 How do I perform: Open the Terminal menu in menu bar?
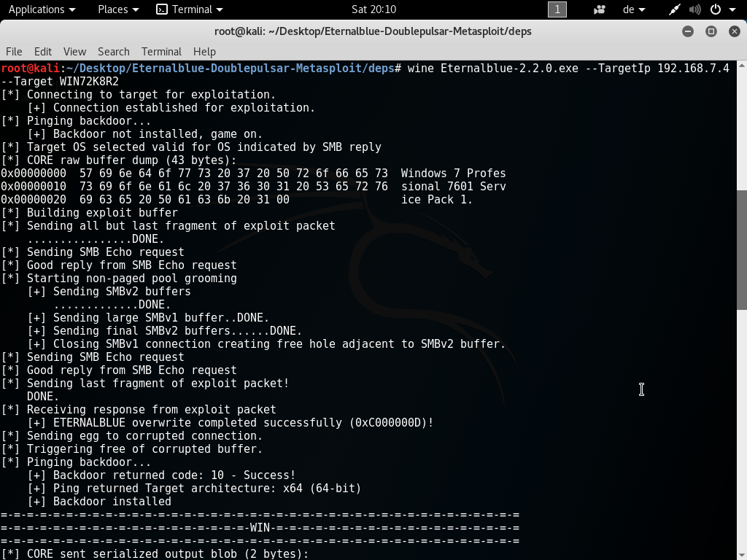pyautogui.click(x=161, y=52)
